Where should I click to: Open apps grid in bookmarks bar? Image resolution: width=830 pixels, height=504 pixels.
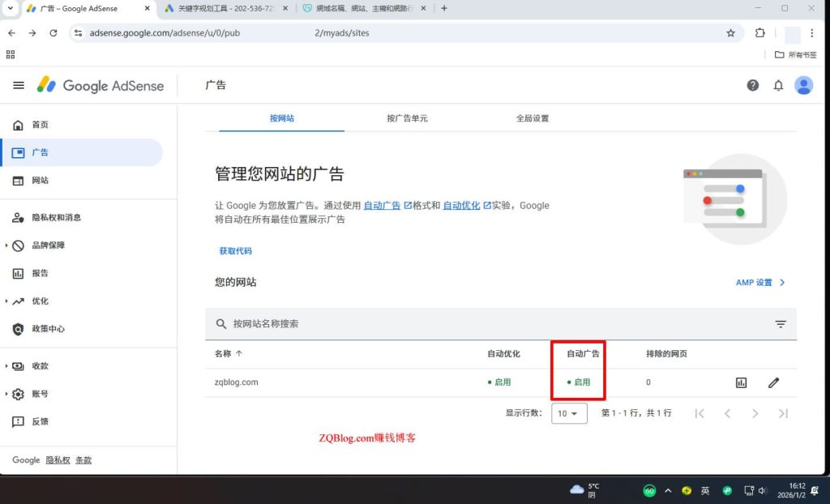(x=10, y=54)
